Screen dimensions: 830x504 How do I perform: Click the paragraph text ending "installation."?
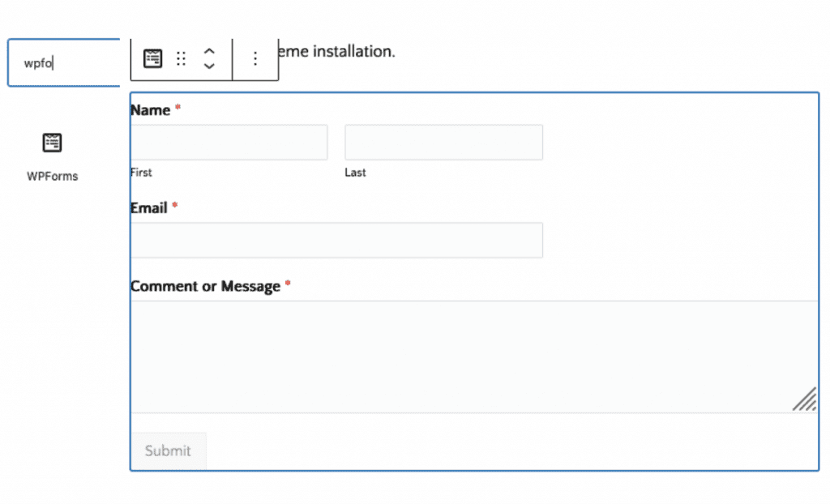click(336, 52)
